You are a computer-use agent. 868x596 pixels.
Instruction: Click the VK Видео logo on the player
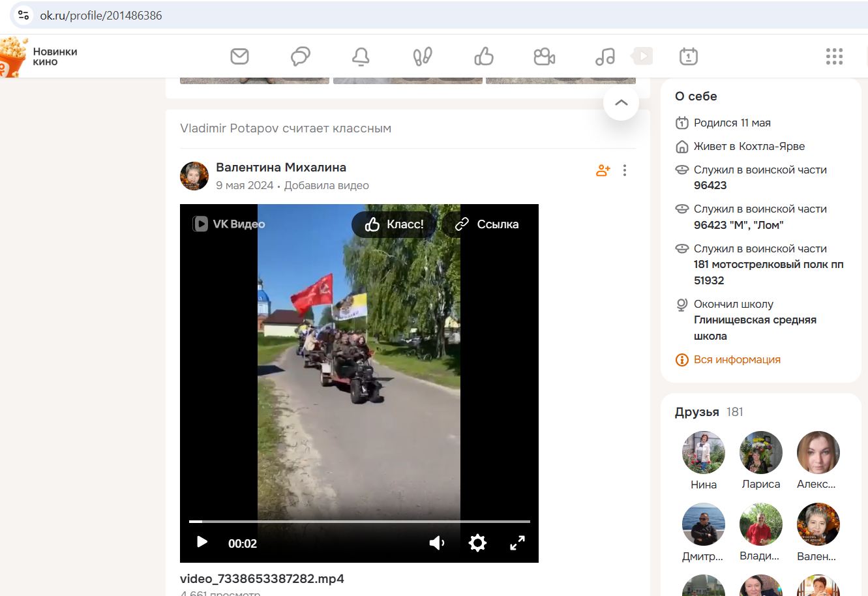(229, 224)
